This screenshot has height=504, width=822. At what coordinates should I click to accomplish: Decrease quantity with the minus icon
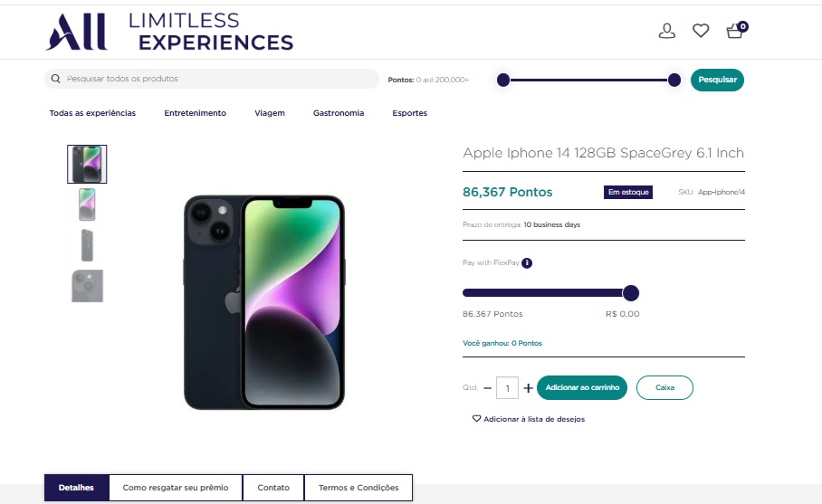click(488, 388)
